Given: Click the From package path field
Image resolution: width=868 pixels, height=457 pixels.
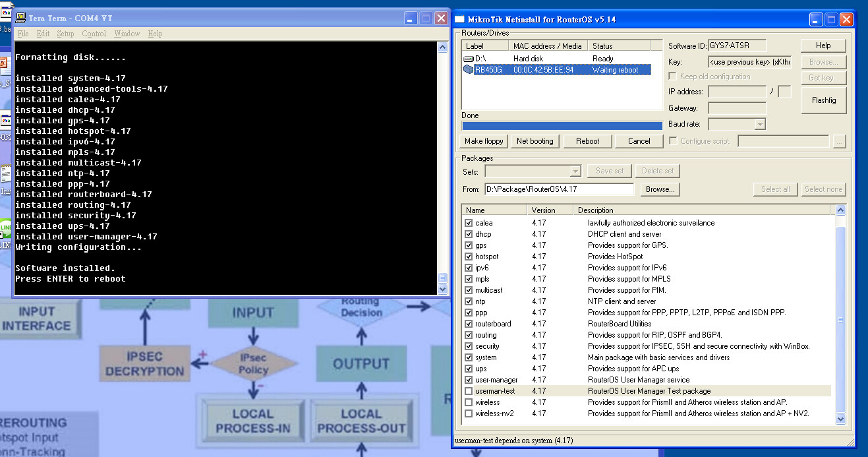Looking at the screenshot, I should [559, 189].
